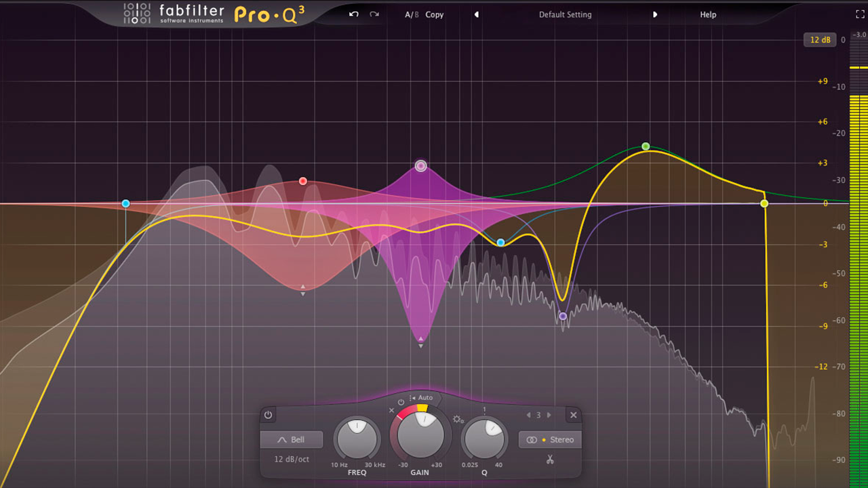Click the scissors split band icon
Screen dimensions: 868x488
click(550, 460)
